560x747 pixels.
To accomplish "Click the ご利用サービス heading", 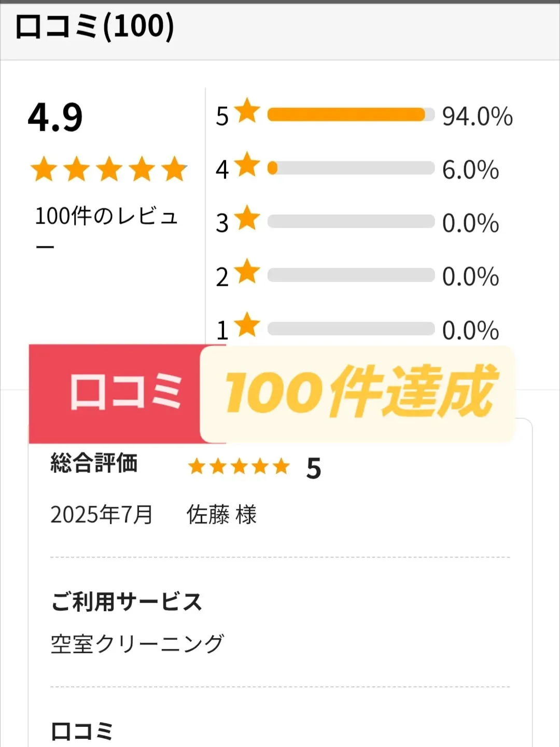I will [127, 602].
